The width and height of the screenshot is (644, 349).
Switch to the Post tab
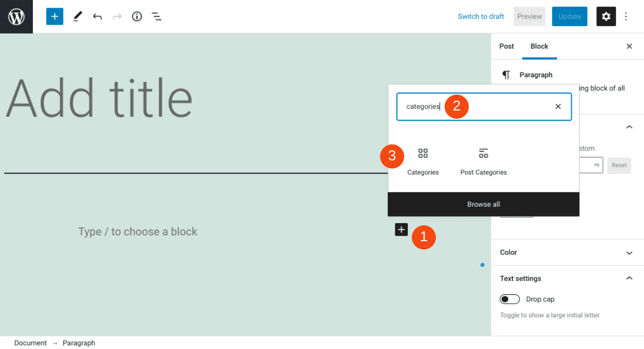click(507, 46)
